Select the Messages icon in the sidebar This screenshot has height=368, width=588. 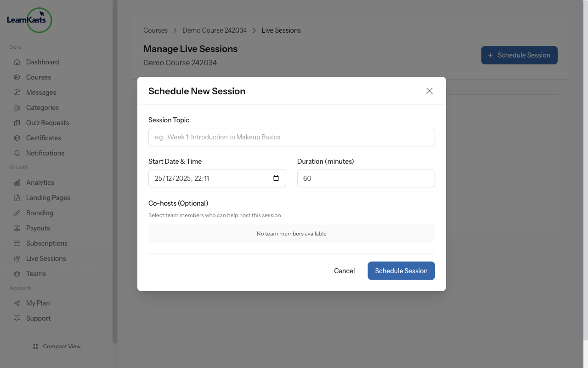click(x=17, y=92)
